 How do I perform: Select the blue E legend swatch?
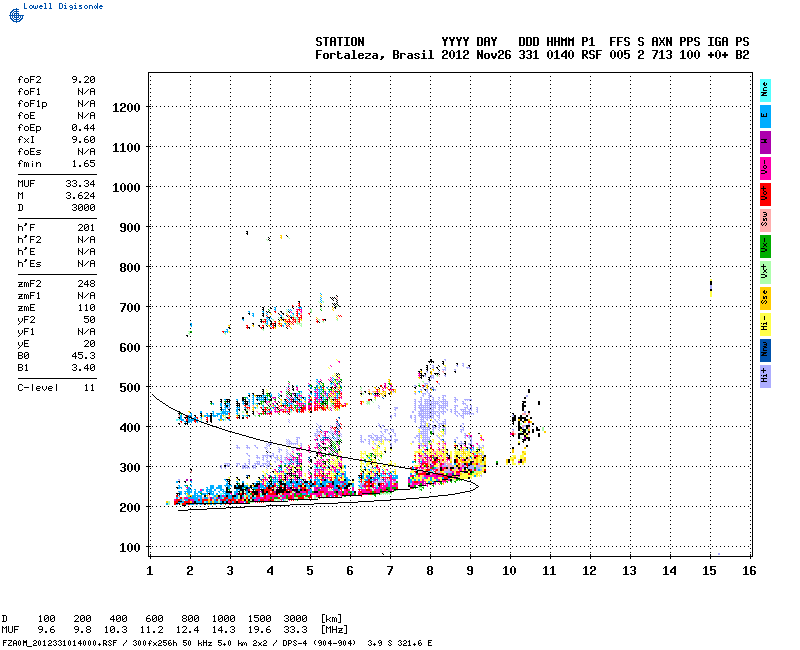[x=765, y=116]
